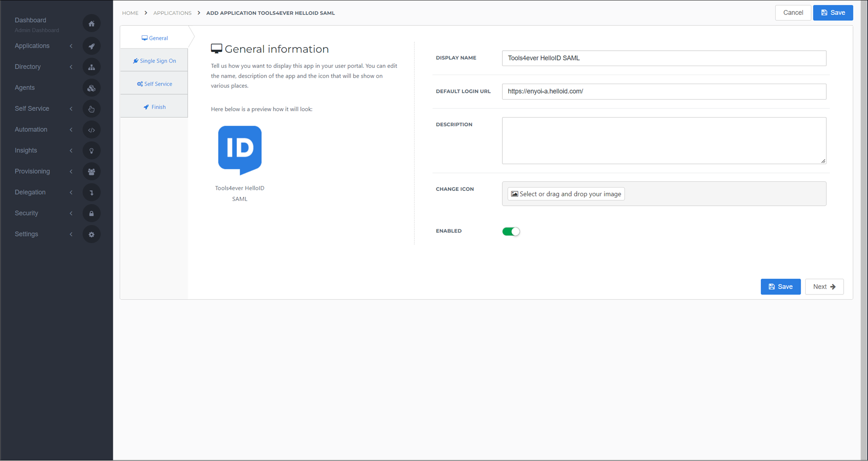This screenshot has width=868, height=461.
Task: Expand the Automation menu chevron
Action: 71,130
